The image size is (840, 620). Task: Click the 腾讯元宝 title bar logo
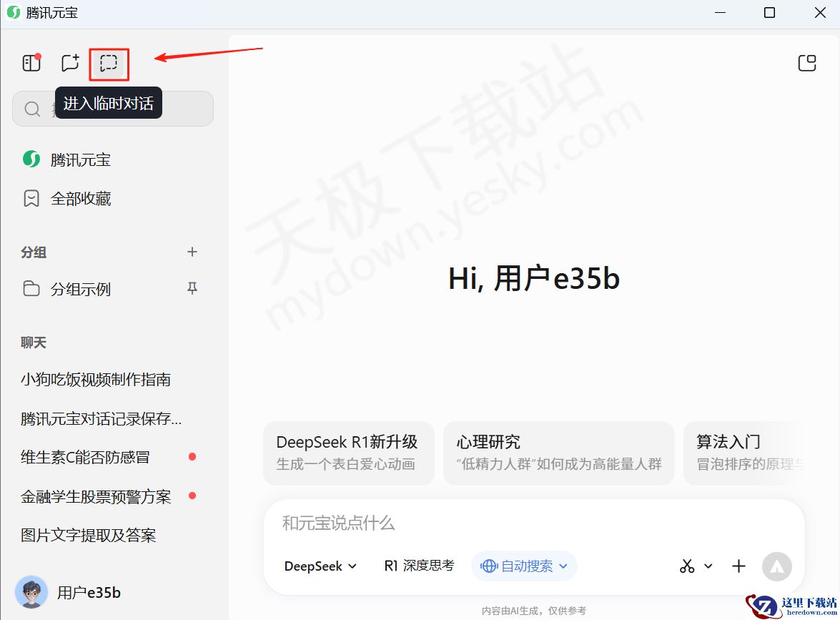click(14, 12)
